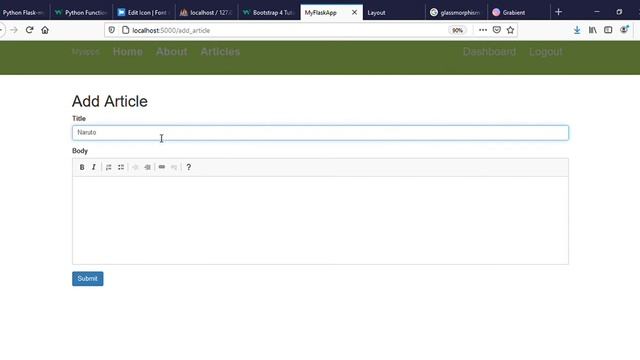Remove link using the unlink icon
The width and height of the screenshot is (640, 360).
pos(174,167)
